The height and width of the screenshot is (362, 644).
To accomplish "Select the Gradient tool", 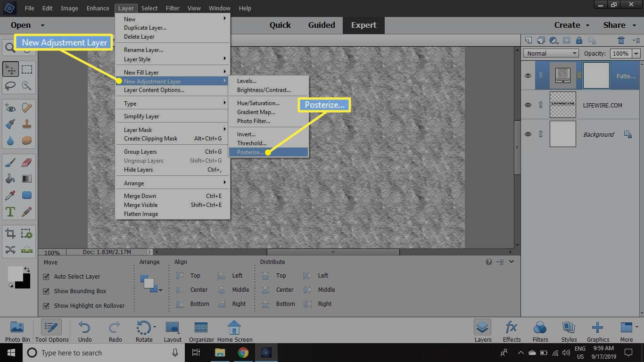I will click(27, 179).
